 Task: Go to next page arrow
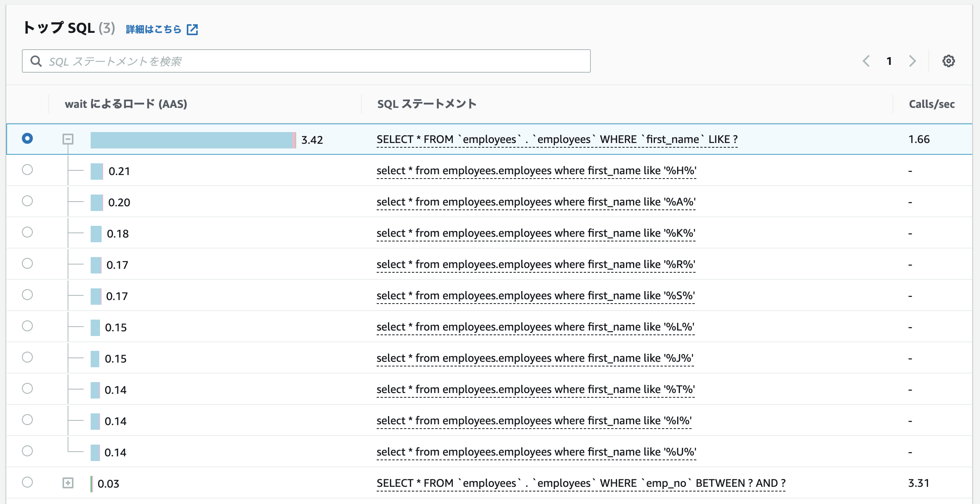tap(912, 61)
